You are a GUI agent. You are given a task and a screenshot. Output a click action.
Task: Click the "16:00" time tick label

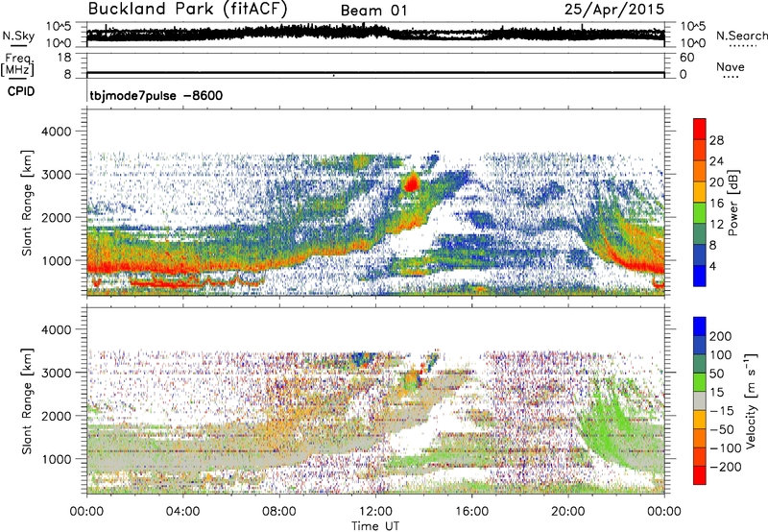click(471, 512)
